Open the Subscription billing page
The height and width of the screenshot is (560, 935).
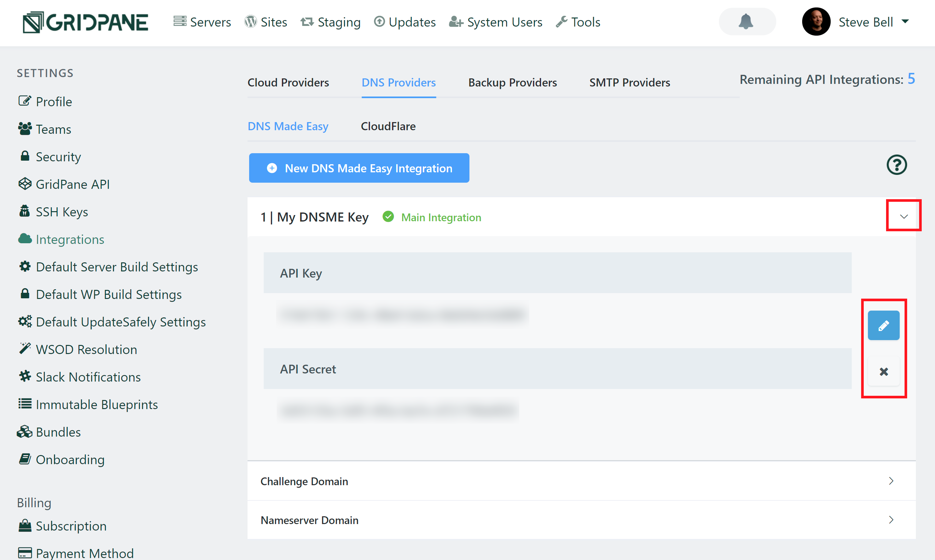pos(63,526)
